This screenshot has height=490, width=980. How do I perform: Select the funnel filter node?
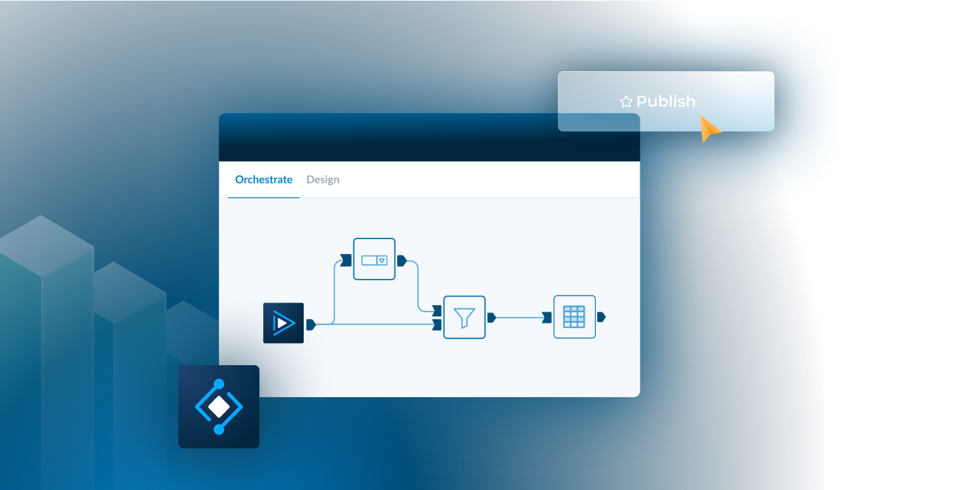(x=465, y=318)
